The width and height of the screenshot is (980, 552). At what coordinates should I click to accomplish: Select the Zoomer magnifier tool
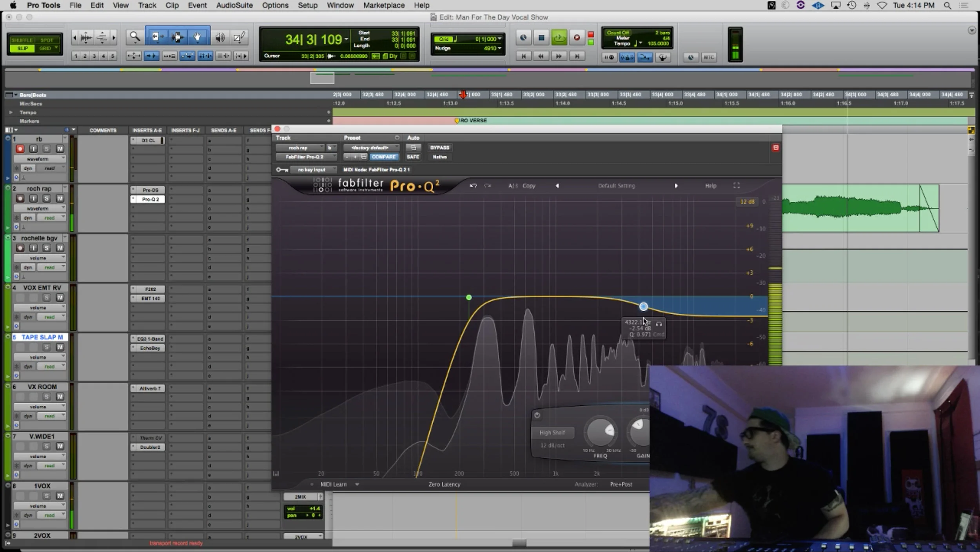point(134,37)
